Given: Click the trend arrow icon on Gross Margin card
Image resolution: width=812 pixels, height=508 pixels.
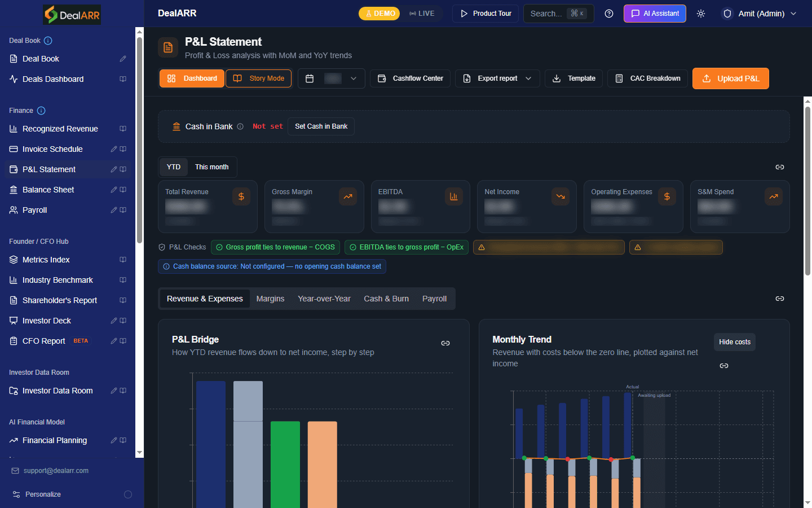Looking at the screenshot, I should (x=348, y=196).
